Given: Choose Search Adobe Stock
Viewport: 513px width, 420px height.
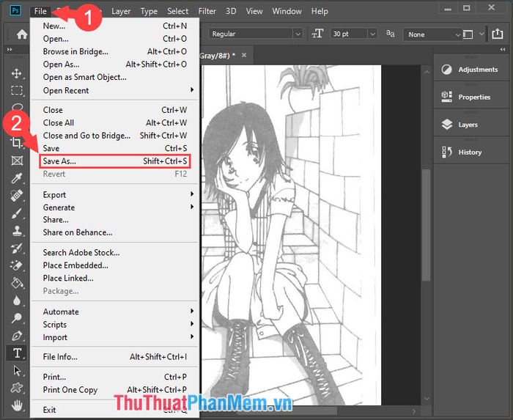Looking at the screenshot, I should (x=114, y=253).
